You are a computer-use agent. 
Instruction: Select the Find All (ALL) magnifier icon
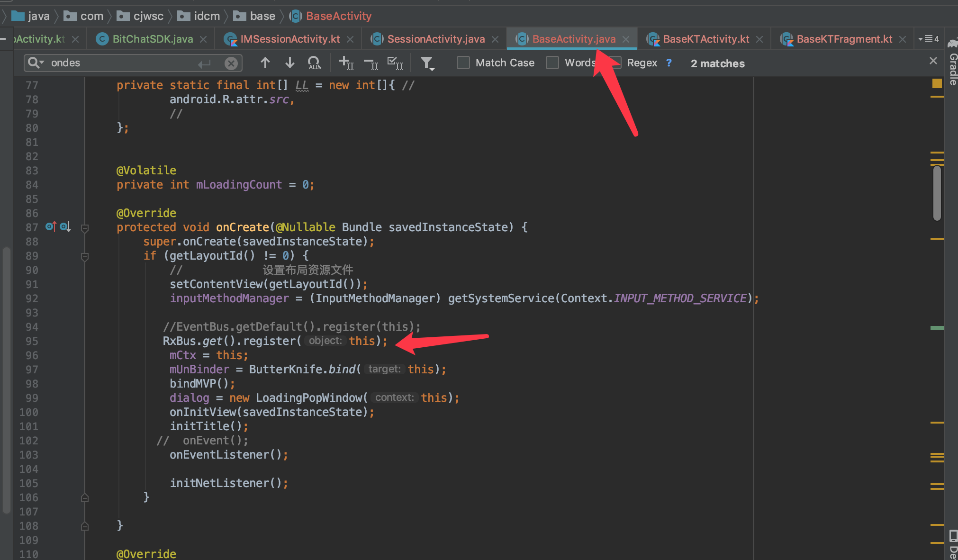coord(314,63)
